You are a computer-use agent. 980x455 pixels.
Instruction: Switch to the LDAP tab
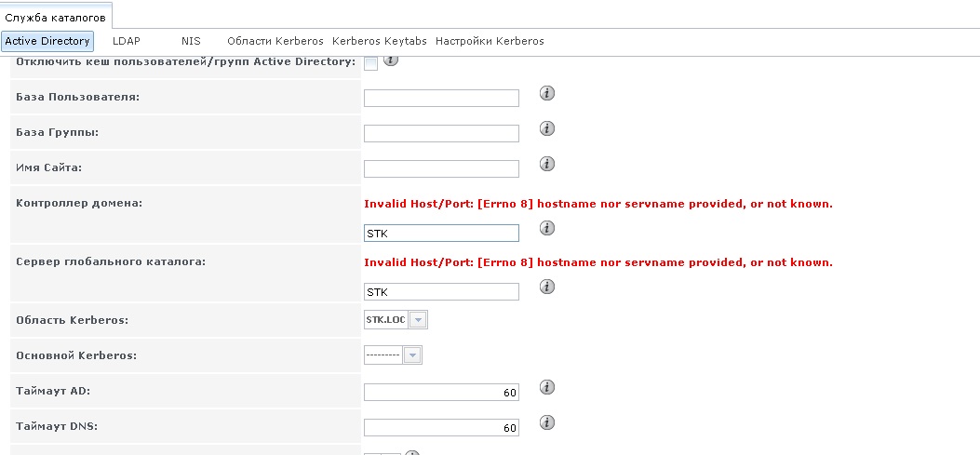pyautogui.click(x=127, y=41)
